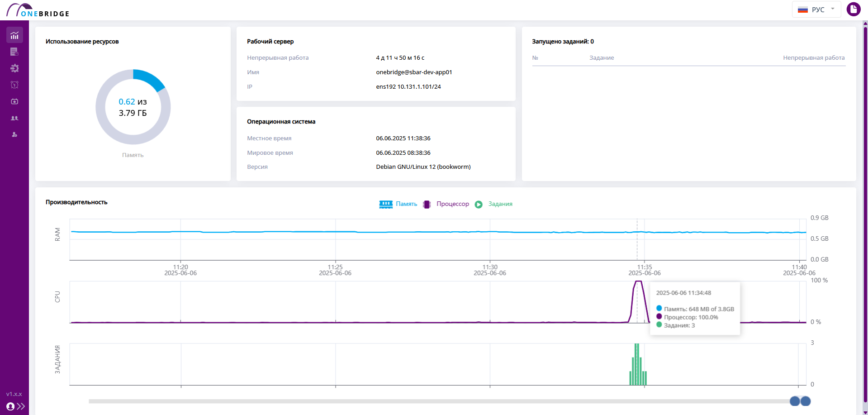Viewport: 868px width, 415px height.
Task: Click the purple document icon top right
Action: tap(853, 9)
